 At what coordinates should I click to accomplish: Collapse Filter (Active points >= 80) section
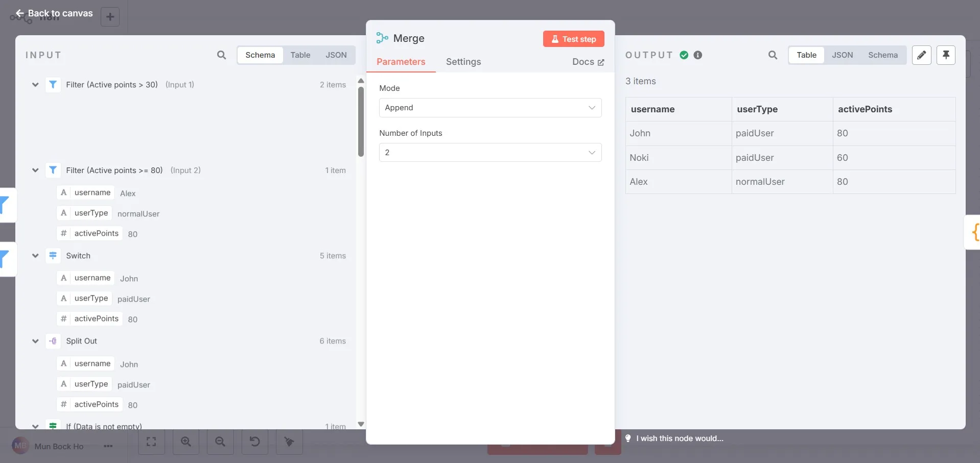click(x=35, y=170)
